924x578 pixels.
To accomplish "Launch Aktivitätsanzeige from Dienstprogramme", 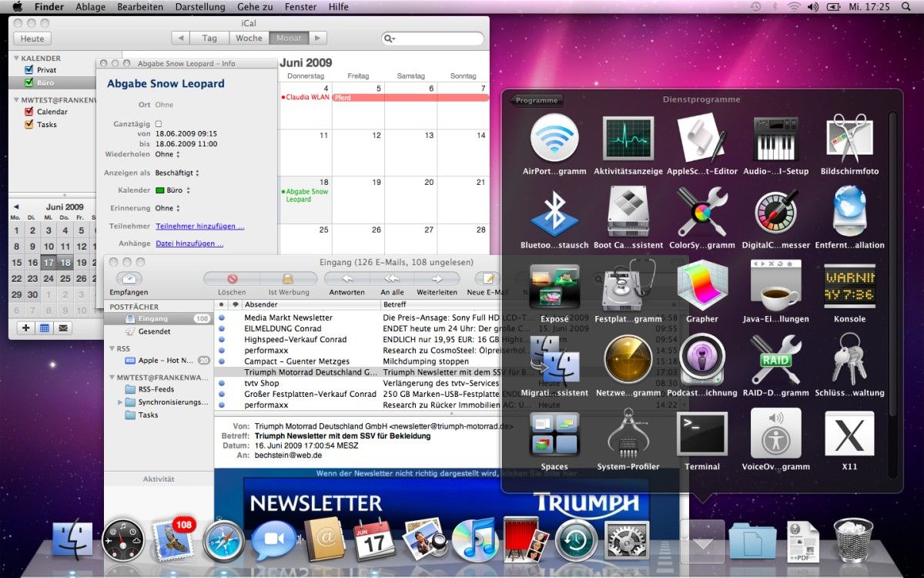I will tap(628, 139).
